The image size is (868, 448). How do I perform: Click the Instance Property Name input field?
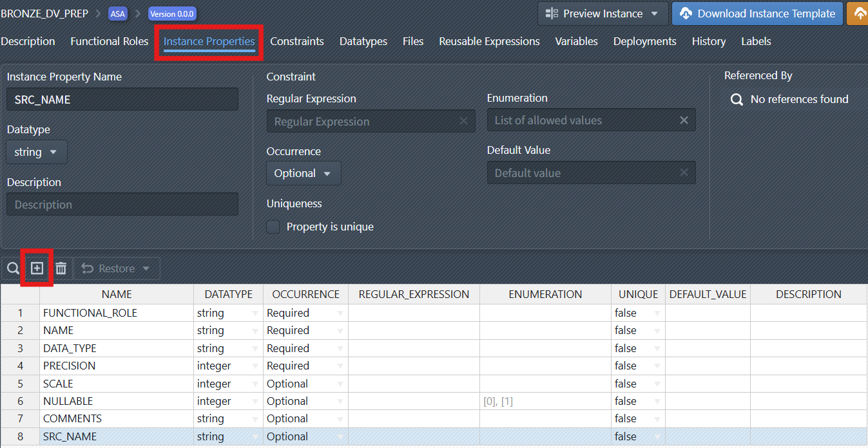point(122,100)
